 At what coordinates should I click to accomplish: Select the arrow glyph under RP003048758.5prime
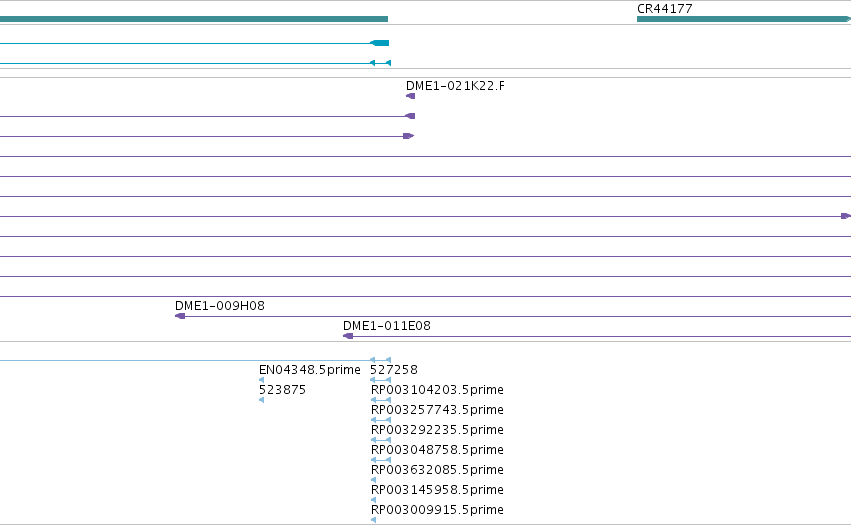pos(380,460)
